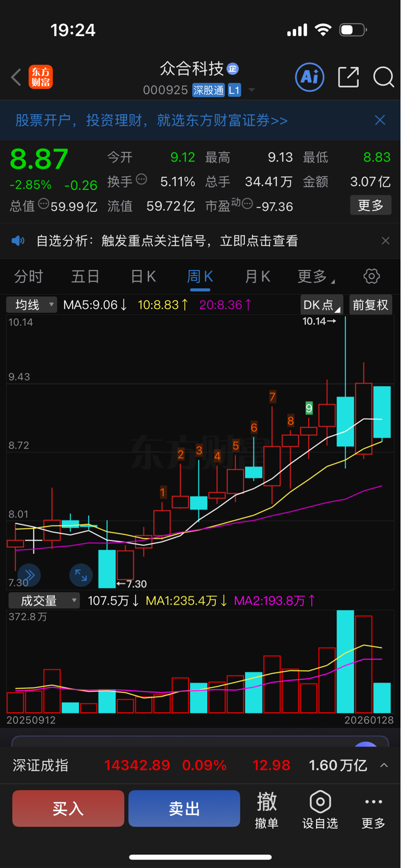Tap the back arrow icon
The image size is (401, 868).
(16, 78)
